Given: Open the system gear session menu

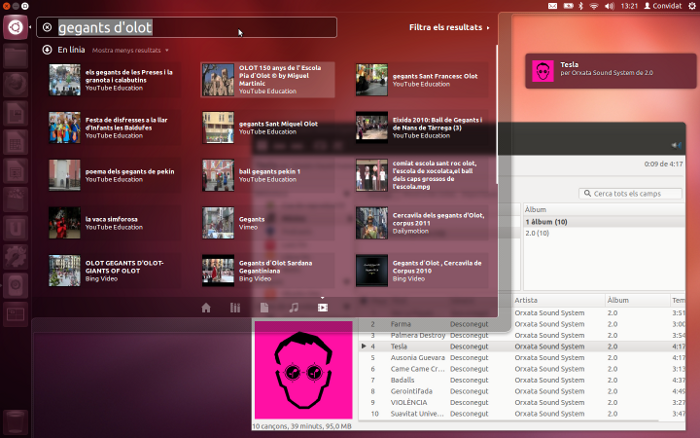Looking at the screenshot, I should (x=692, y=6).
